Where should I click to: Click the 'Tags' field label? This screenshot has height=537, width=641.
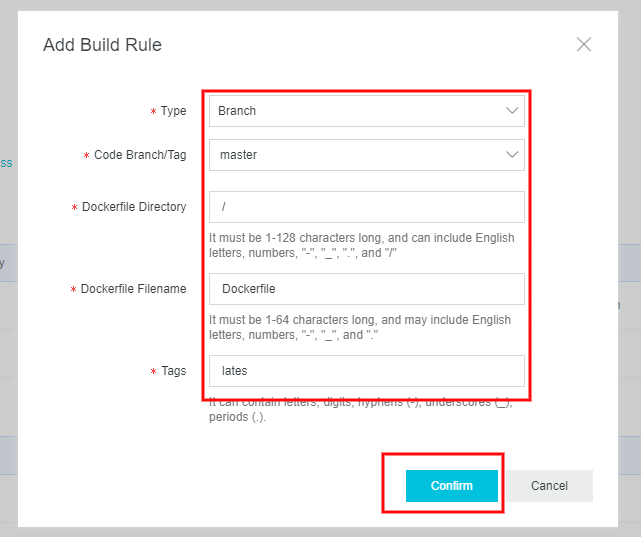(x=173, y=371)
